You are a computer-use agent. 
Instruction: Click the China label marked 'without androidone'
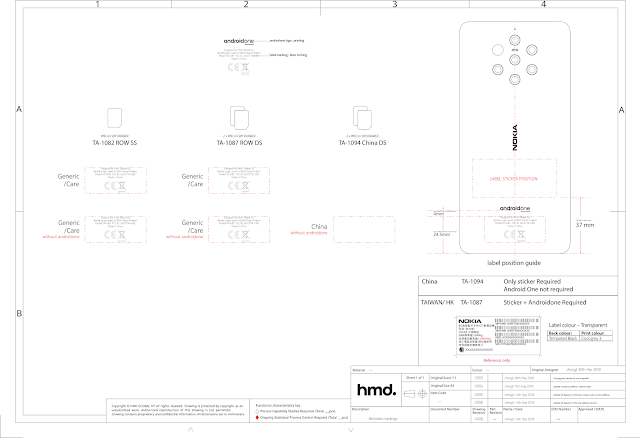point(309,229)
